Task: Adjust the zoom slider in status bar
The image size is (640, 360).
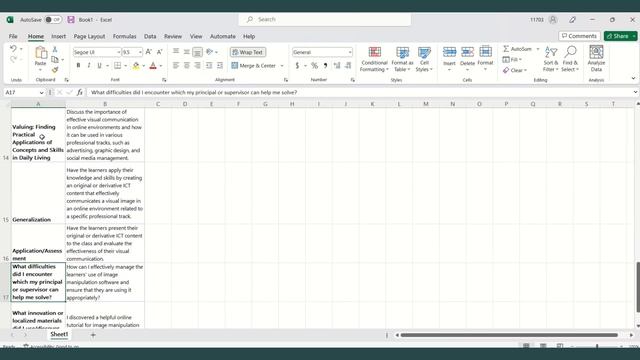Action: click(597, 346)
